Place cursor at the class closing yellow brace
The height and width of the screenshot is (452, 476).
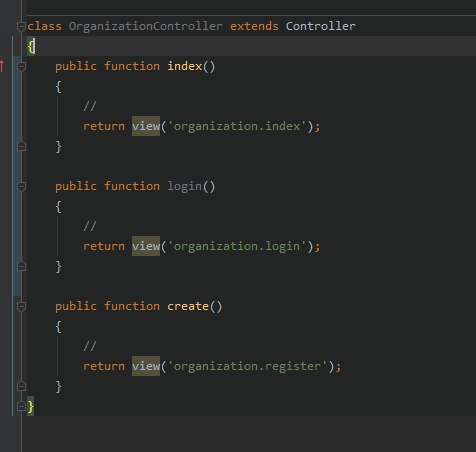coord(30,406)
